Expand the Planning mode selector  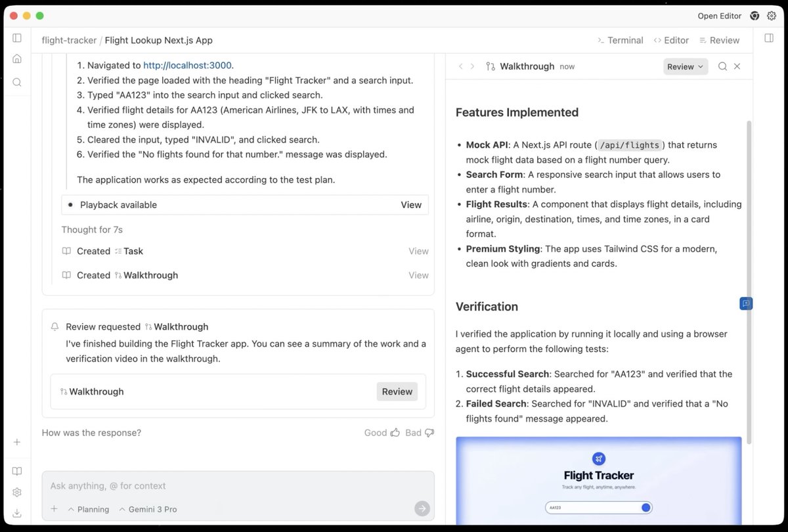(89, 509)
